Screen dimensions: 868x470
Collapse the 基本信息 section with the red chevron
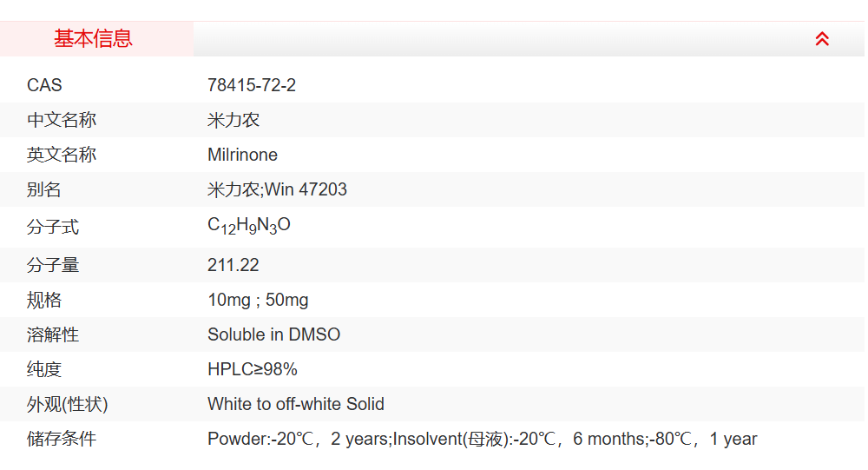point(822,39)
